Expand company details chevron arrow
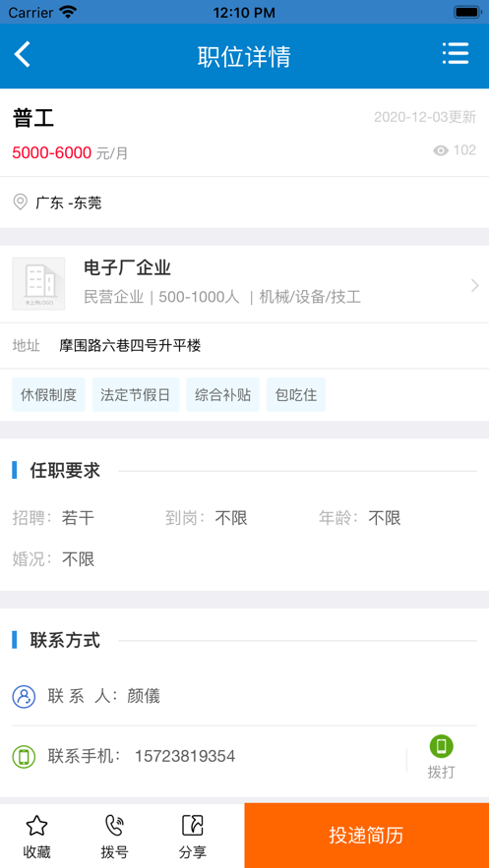Viewport: 489px width, 868px height. [474, 286]
